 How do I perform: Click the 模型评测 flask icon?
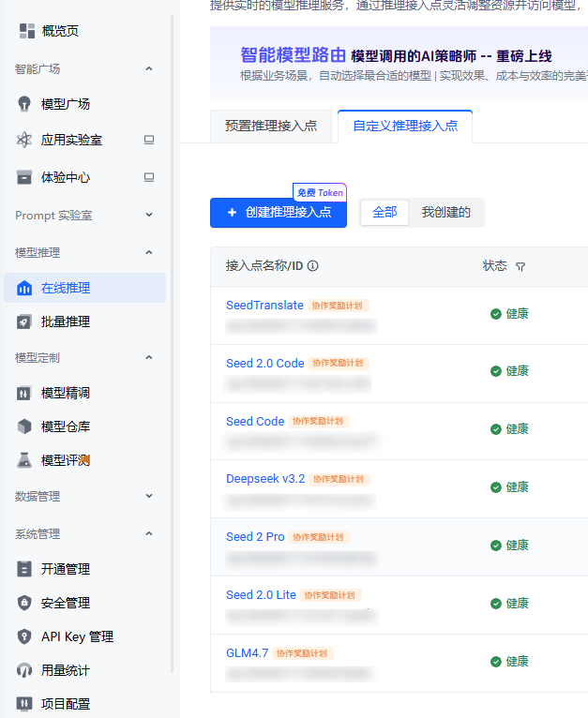click(x=25, y=460)
